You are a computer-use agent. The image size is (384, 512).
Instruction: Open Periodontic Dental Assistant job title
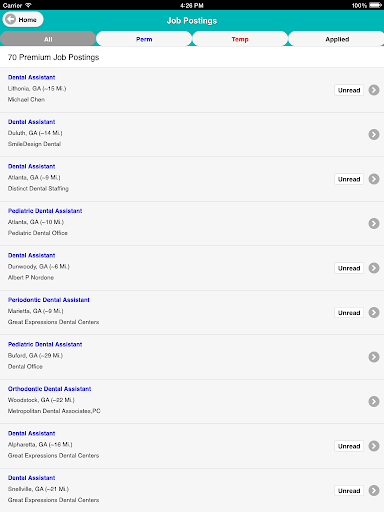coord(49,300)
